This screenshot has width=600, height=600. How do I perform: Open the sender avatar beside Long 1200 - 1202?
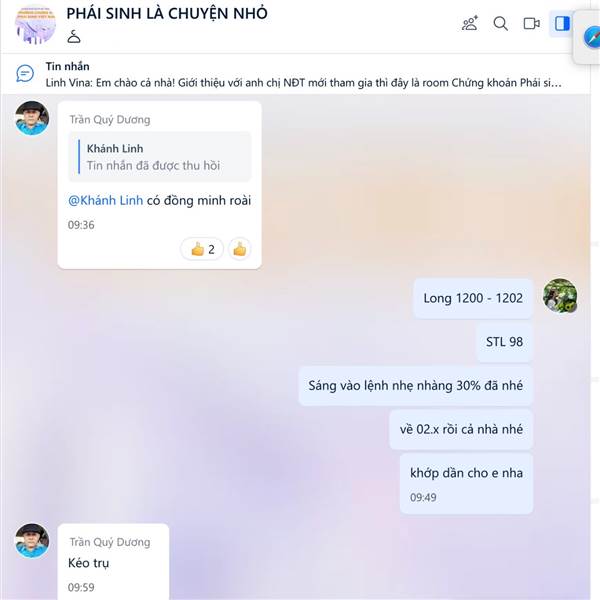click(x=560, y=295)
